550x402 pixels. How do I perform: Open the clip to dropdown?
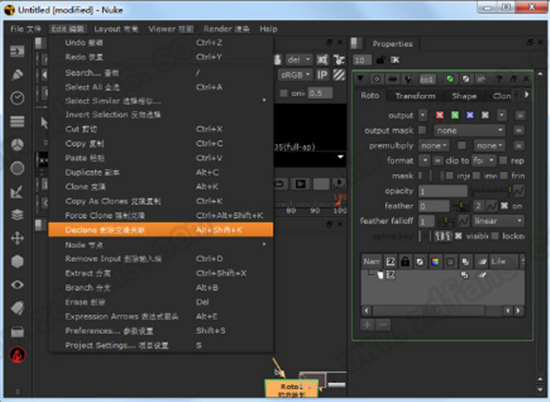484,161
